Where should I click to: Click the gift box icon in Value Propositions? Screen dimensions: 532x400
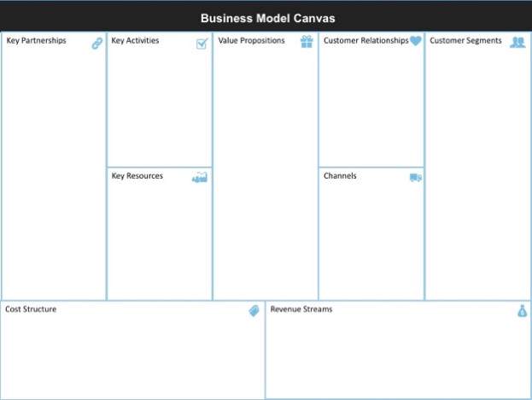(307, 42)
